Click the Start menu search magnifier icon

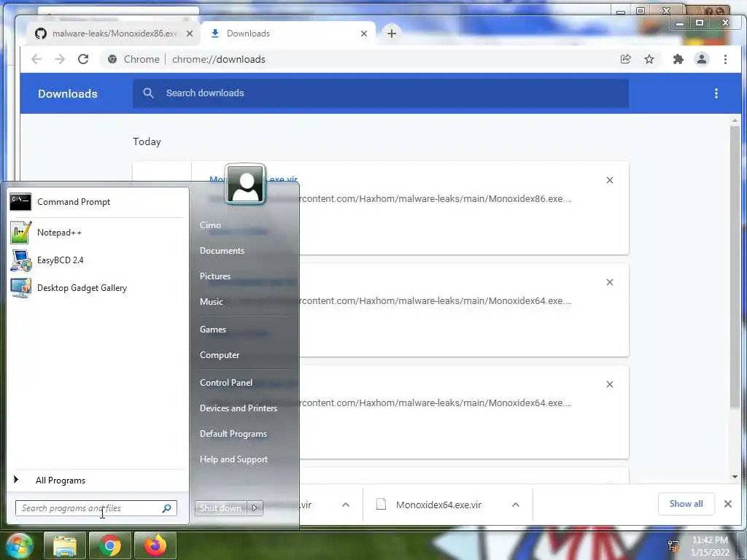[x=167, y=508]
